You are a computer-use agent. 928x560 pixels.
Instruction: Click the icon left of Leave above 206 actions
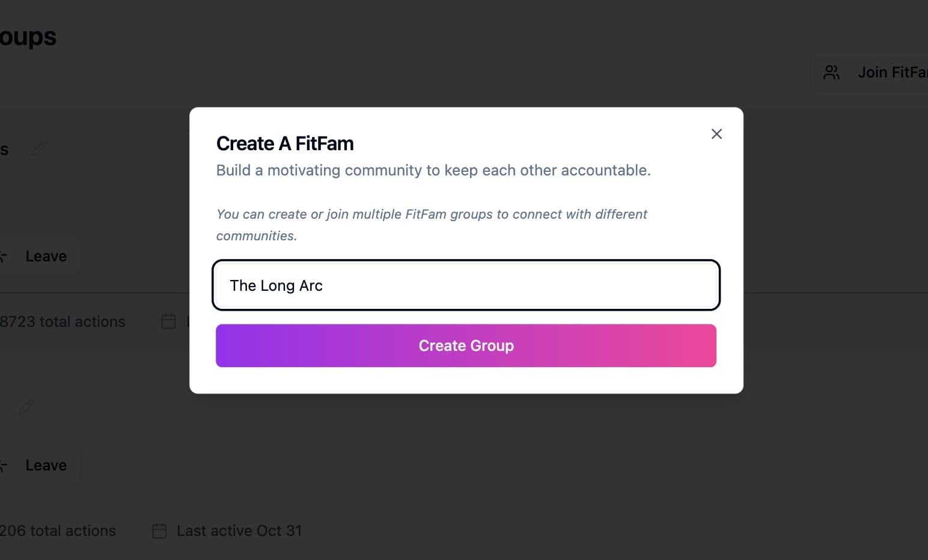[x=4, y=466]
